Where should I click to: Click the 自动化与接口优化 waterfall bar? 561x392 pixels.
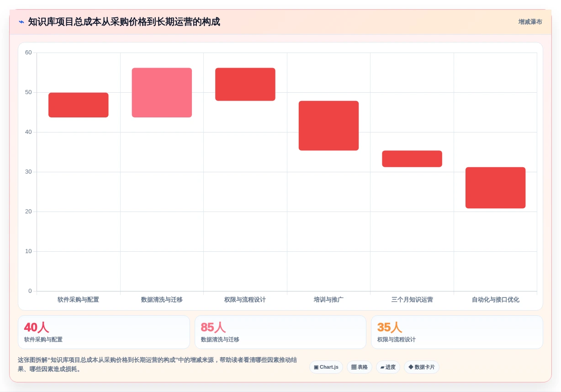pos(495,188)
